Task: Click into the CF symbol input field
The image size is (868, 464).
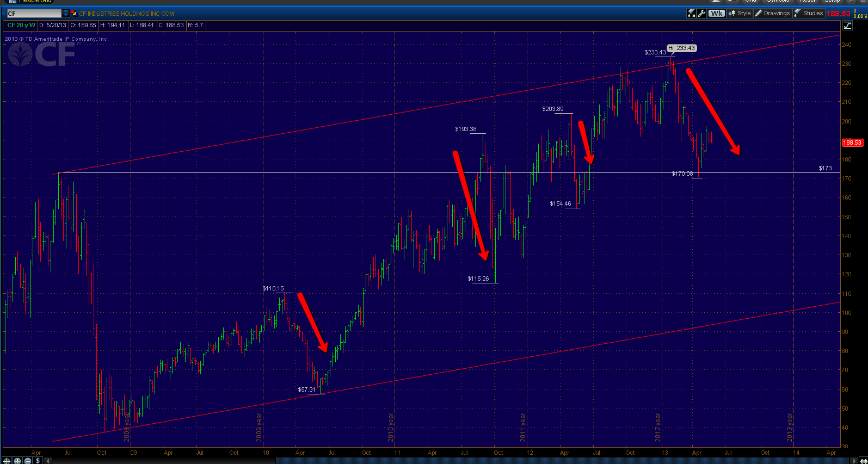Action: click(x=34, y=13)
